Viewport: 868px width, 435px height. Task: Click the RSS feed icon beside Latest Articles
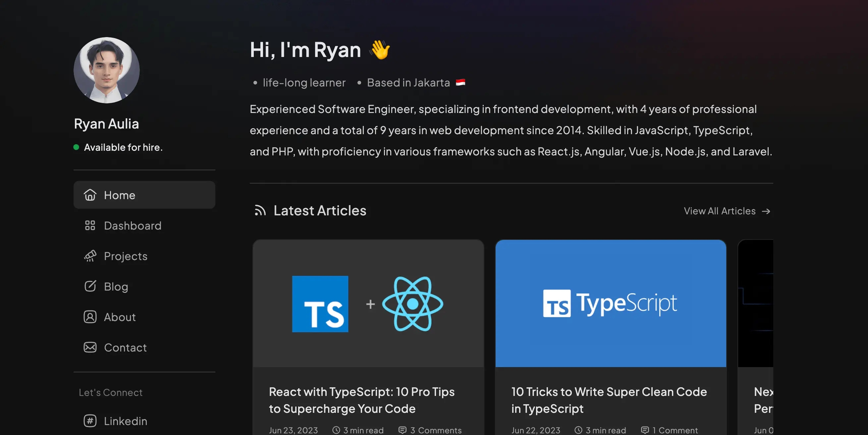(260, 211)
